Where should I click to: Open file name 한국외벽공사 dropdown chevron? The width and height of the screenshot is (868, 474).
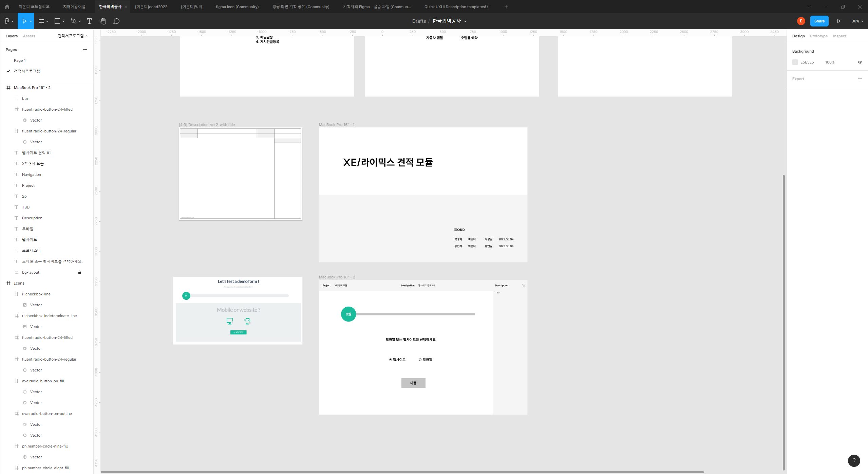click(465, 21)
